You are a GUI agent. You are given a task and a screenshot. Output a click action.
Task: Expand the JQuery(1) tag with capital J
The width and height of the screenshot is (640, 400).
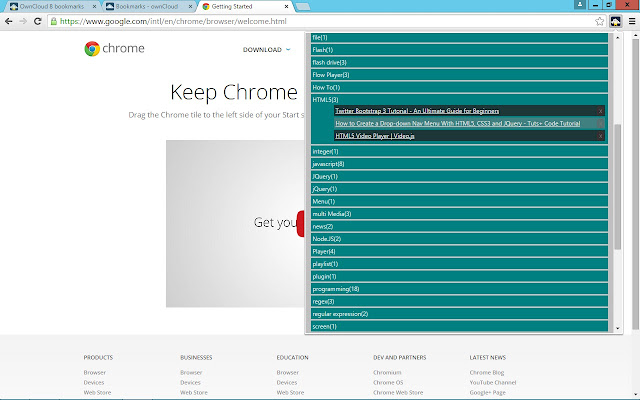pyautogui.click(x=459, y=176)
